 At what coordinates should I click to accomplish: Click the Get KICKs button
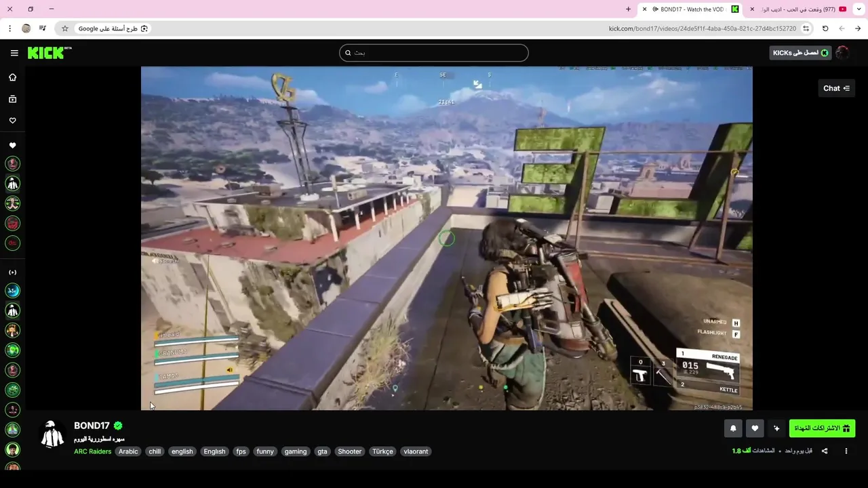click(800, 53)
